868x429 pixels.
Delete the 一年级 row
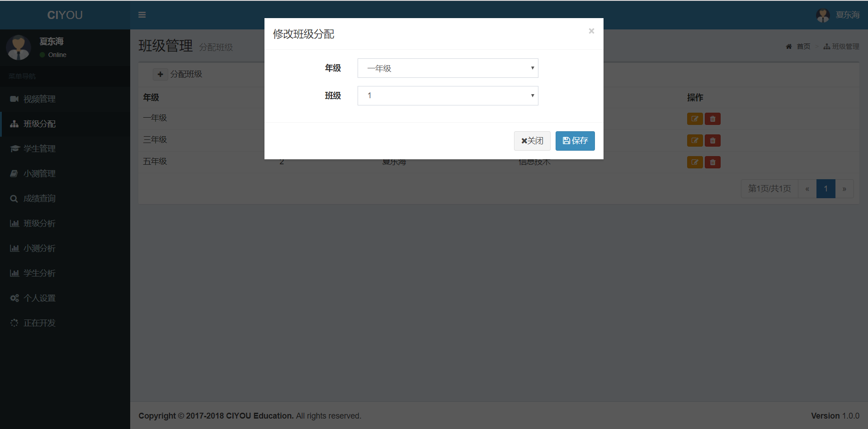[712, 119]
